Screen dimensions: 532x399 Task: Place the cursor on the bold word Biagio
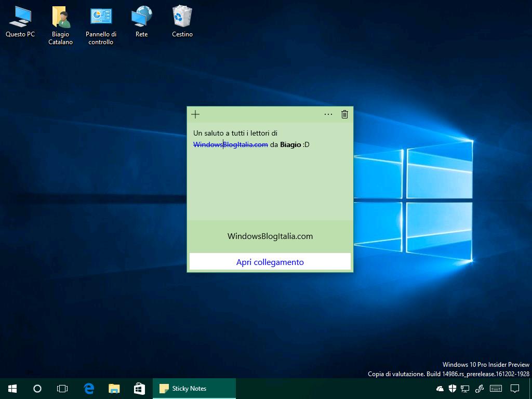tap(290, 144)
